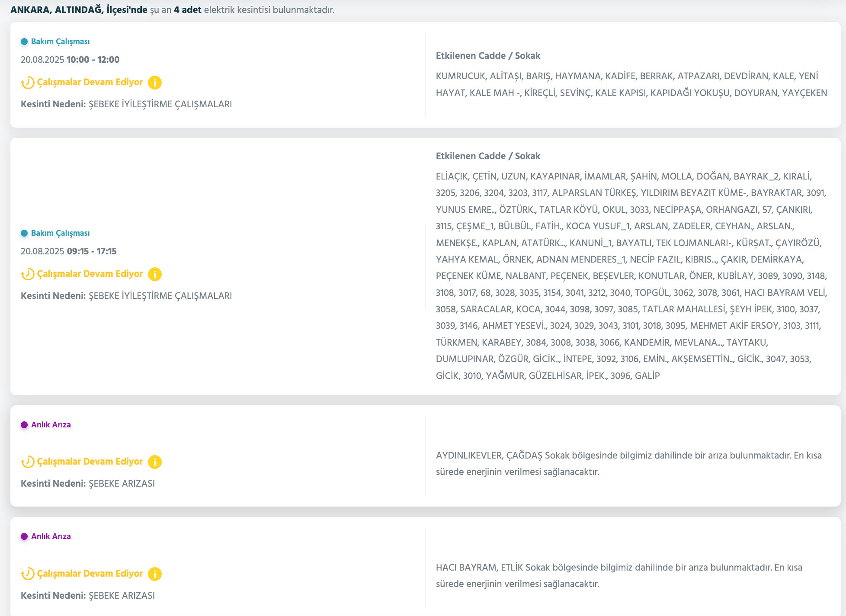Click the clock icon in the 10:00 - 12:00 card
The width and height of the screenshot is (846, 616).
[x=28, y=82]
